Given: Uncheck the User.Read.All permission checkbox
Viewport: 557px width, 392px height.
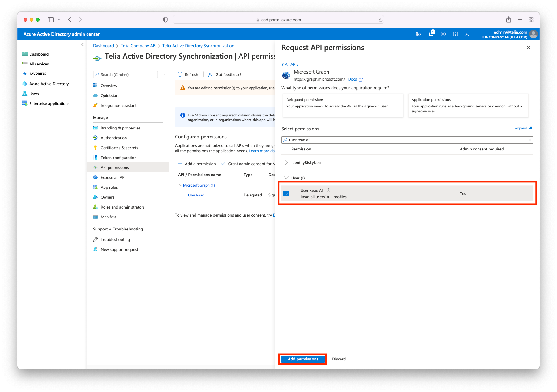Looking at the screenshot, I should (x=286, y=194).
